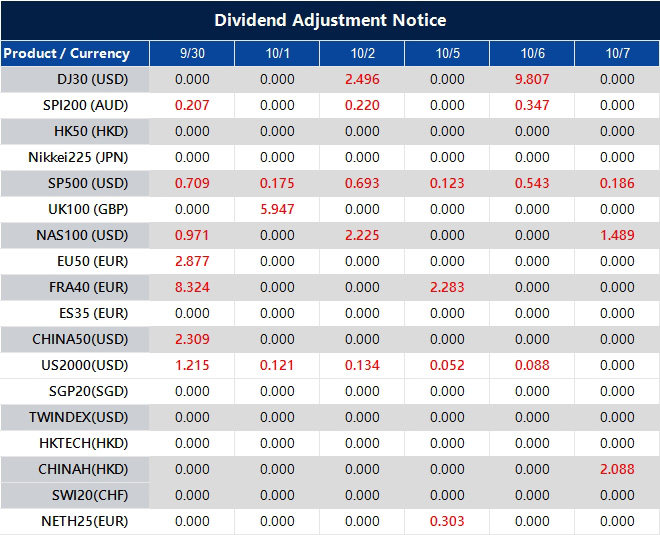Select US2000 value 0.088
Viewport: 660px width, 535px height.
pos(532,365)
